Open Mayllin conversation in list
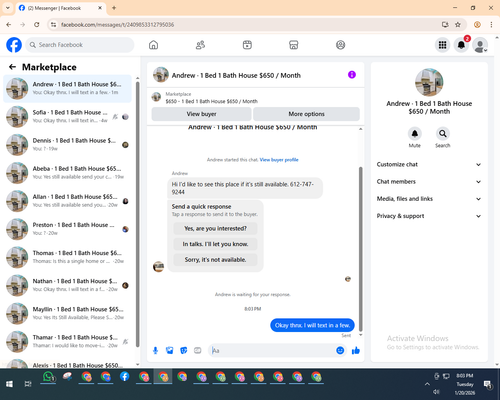 pyautogui.click(x=67, y=313)
